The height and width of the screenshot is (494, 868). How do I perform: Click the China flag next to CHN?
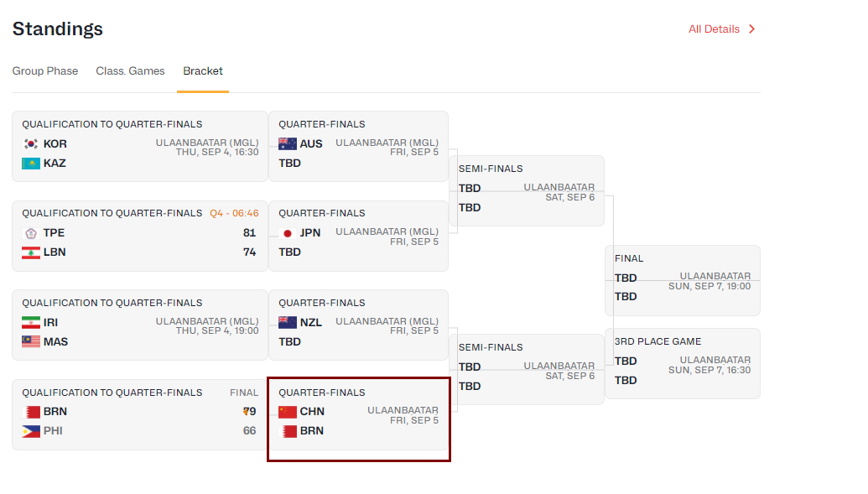pos(288,412)
